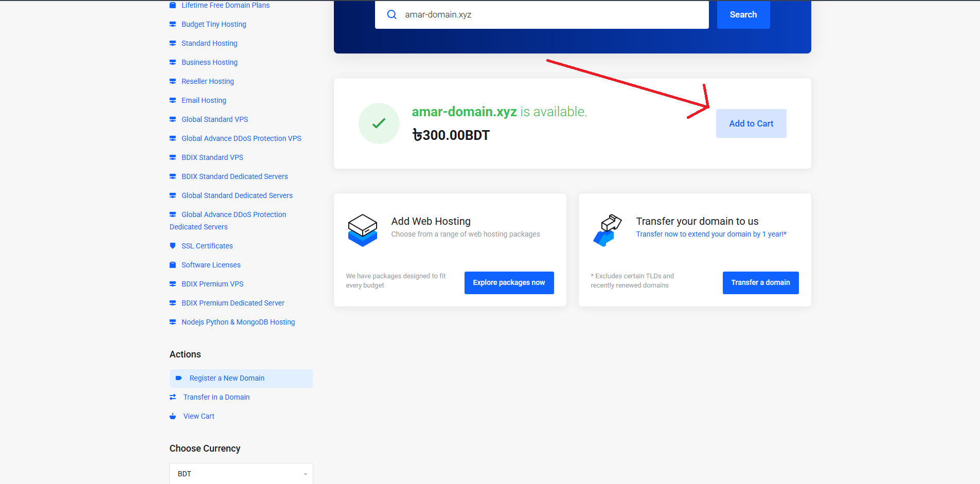The height and width of the screenshot is (484, 980).
Task: Click 'Transfer your domain to us' heading
Action: tap(697, 221)
